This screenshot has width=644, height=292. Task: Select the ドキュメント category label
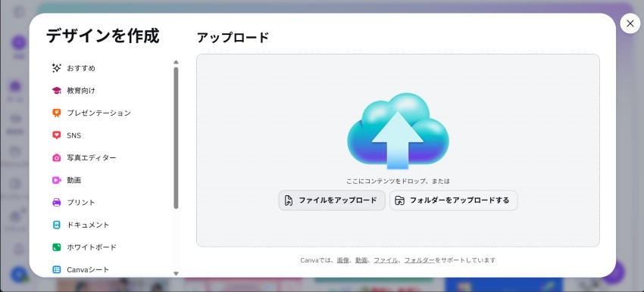click(x=89, y=225)
